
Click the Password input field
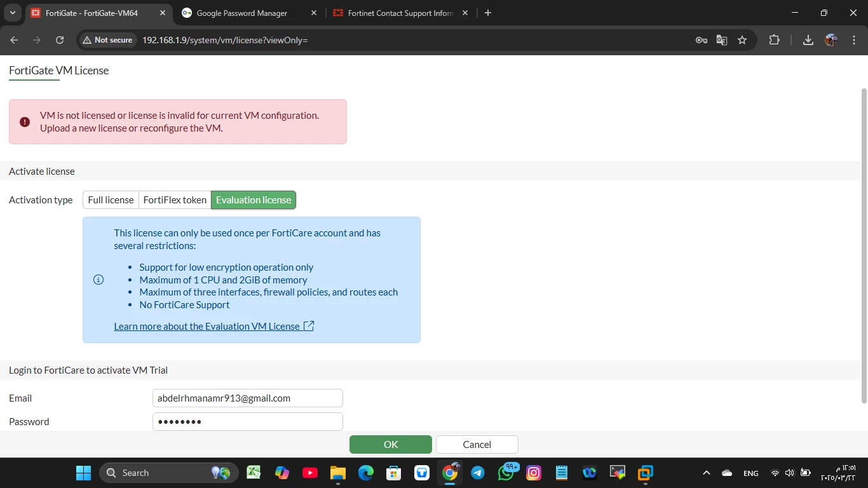coord(248,422)
